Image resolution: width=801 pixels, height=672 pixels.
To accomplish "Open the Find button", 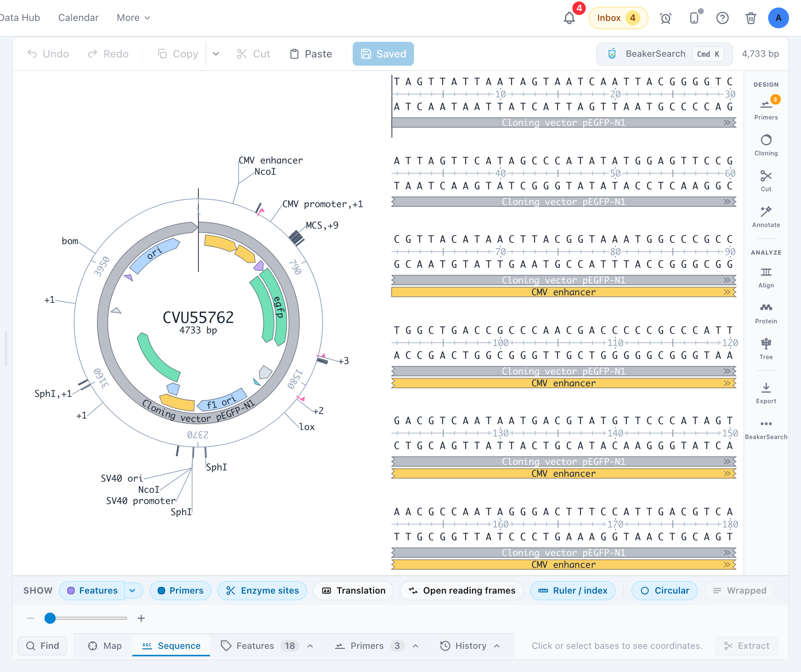I will point(42,646).
